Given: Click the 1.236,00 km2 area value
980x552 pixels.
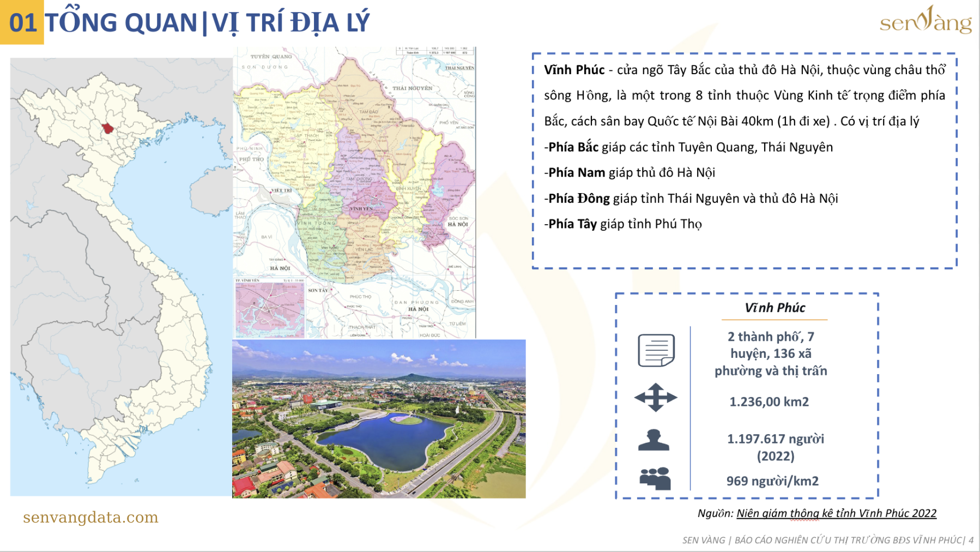Looking at the screenshot, I should [x=769, y=402].
